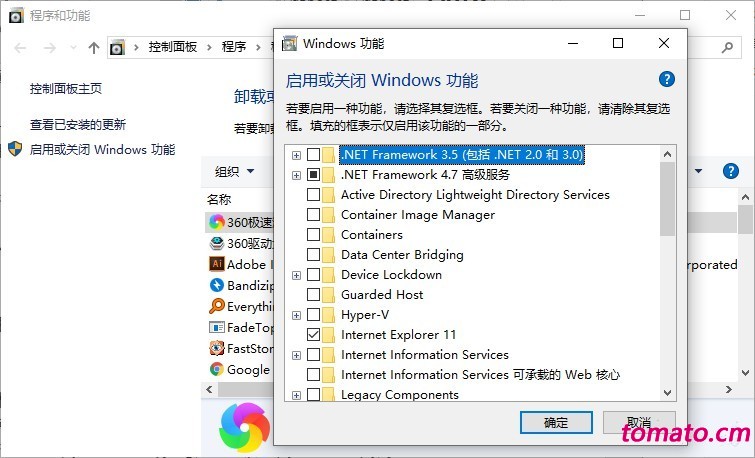
Task: Uncheck Internet Explorer 11 feature
Action: coord(313,334)
